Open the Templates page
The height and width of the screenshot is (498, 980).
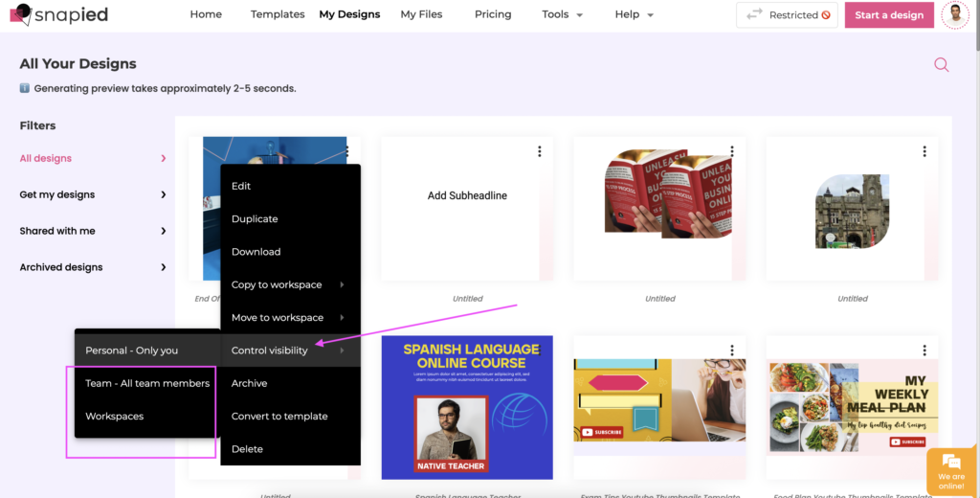coord(278,14)
